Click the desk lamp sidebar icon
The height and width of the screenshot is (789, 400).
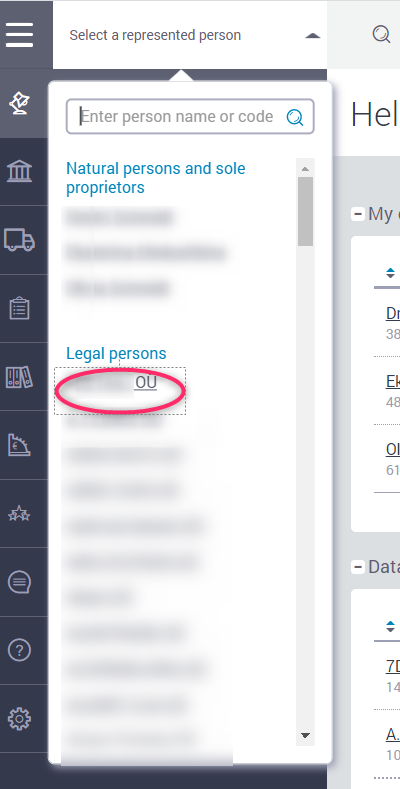point(20,103)
